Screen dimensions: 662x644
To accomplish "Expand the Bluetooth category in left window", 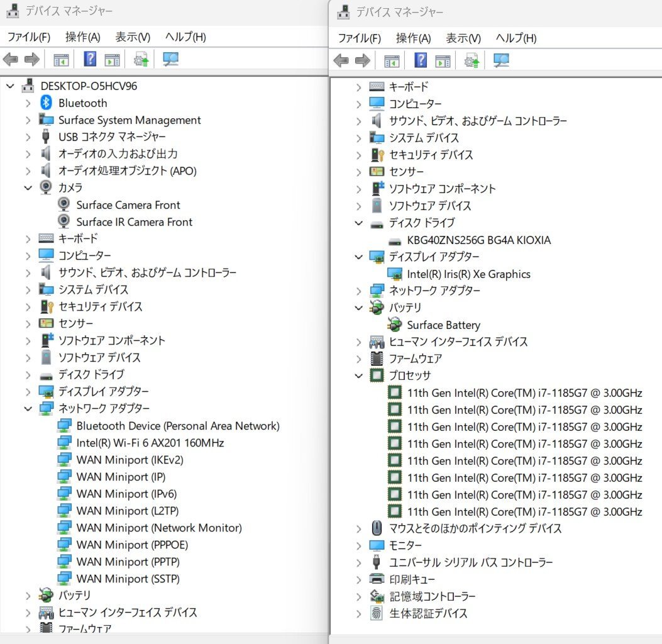I will (x=28, y=103).
